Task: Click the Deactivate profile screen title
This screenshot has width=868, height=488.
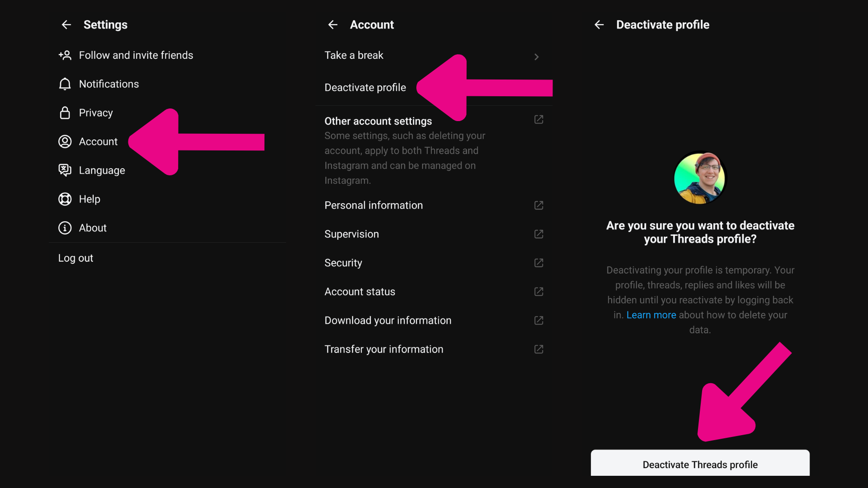Action: [x=663, y=25]
